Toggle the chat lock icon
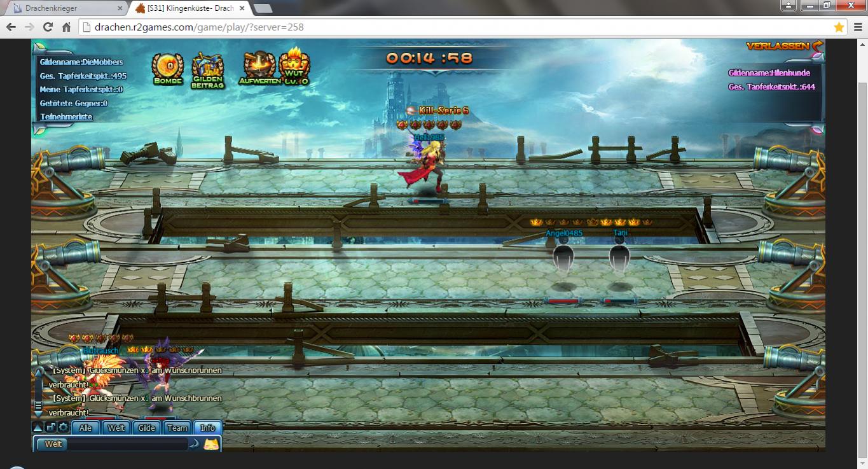This screenshot has height=469, width=868. coord(51,428)
